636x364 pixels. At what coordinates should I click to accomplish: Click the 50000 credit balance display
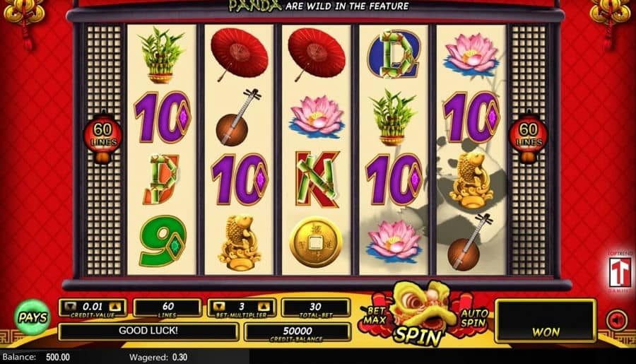[298, 332]
